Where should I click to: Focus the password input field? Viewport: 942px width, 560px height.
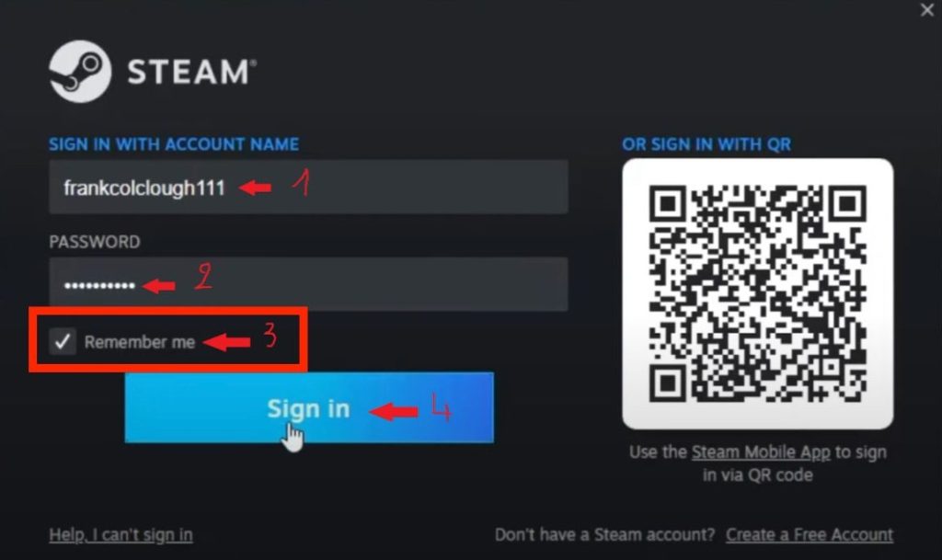pos(308,284)
